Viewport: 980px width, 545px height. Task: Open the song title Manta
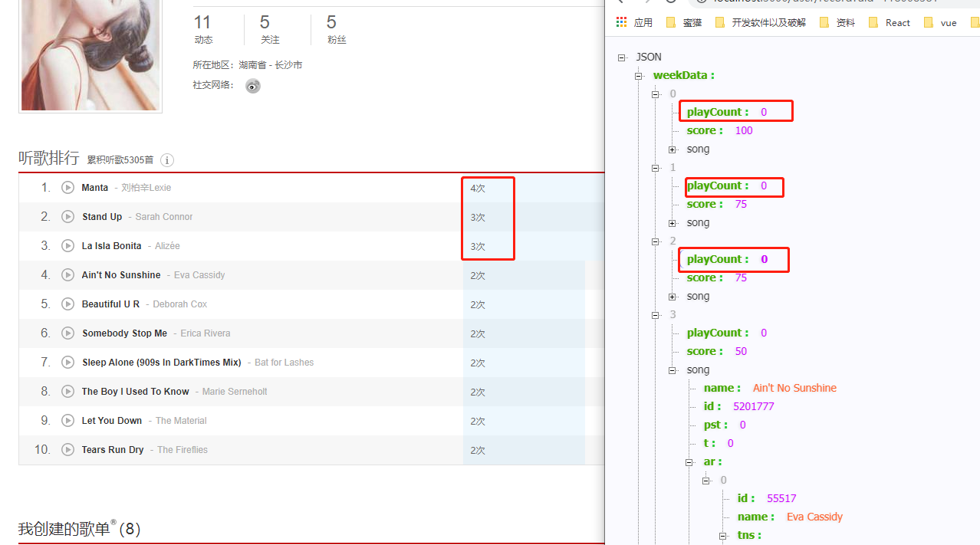click(x=95, y=188)
